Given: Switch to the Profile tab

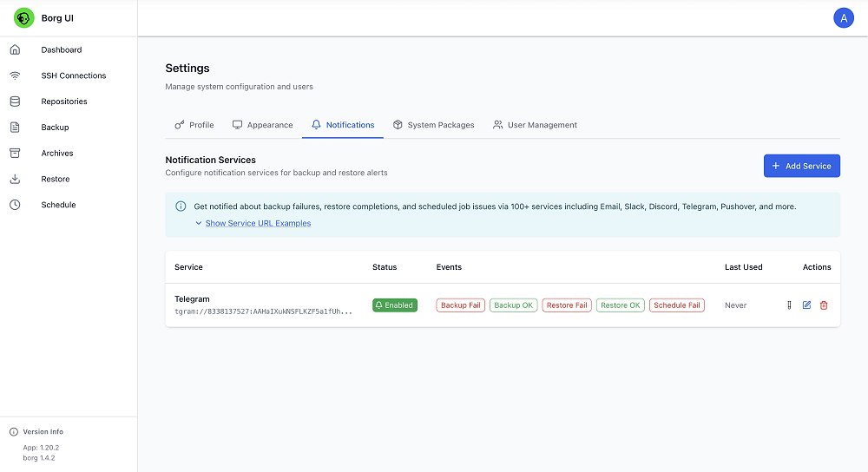Looking at the screenshot, I should [194, 125].
